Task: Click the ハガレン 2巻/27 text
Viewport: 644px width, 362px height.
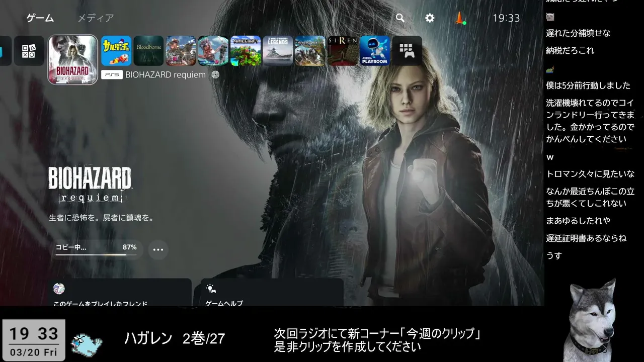Action: (x=175, y=339)
